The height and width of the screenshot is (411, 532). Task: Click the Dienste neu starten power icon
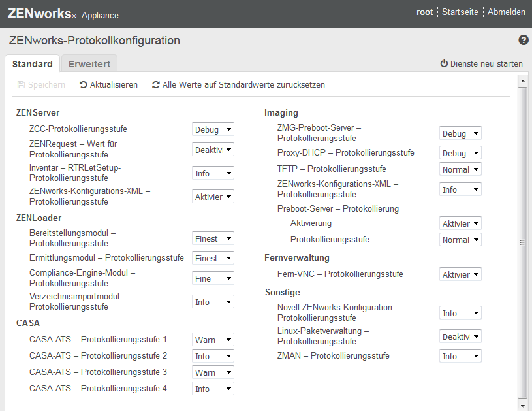pos(444,64)
